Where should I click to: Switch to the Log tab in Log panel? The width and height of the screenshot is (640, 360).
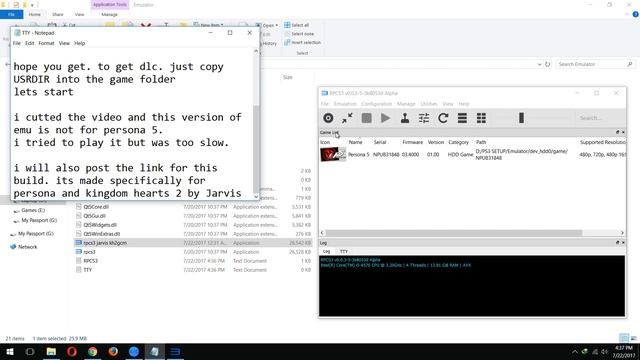[x=327, y=251]
